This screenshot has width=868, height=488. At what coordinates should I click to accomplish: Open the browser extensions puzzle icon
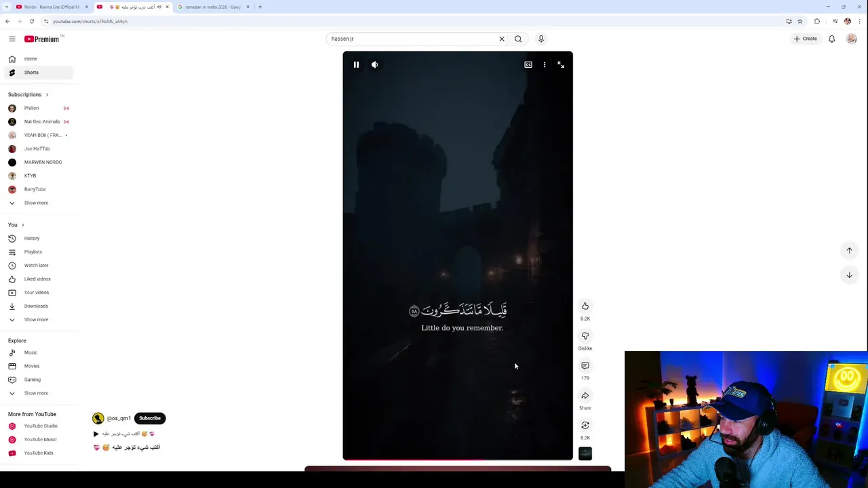tap(817, 21)
